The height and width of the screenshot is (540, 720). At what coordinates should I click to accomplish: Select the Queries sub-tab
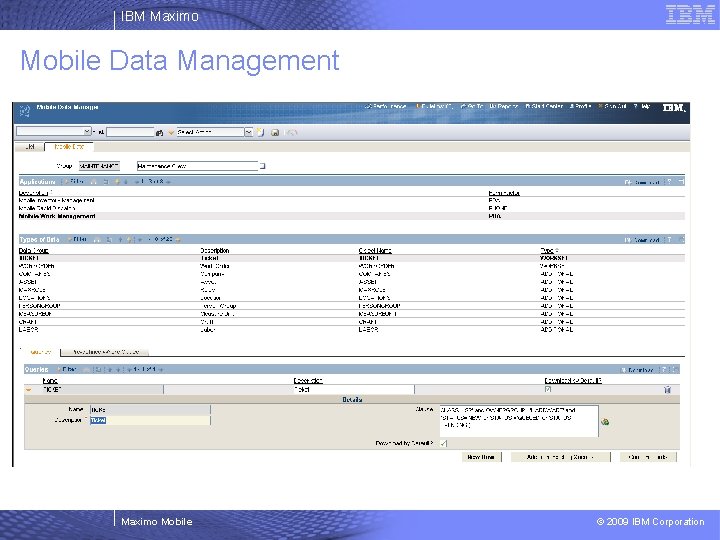coord(40,352)
